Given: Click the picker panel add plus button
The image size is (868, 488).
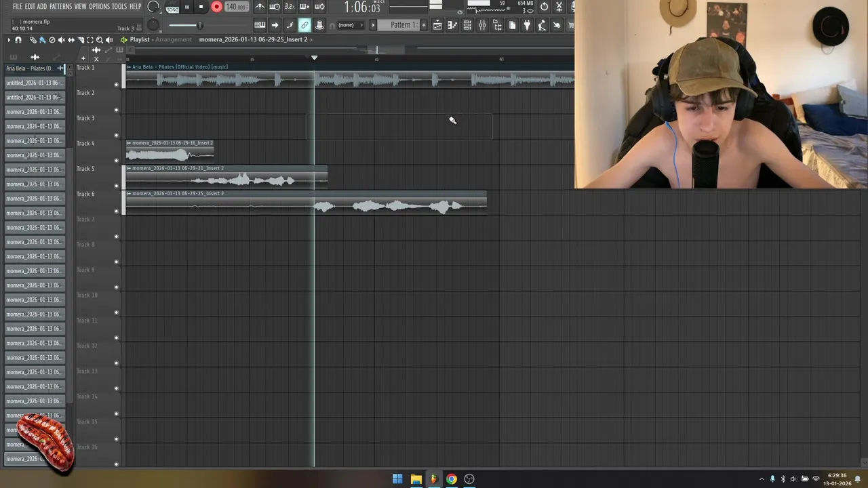Looking at the screenshot, I should point(83,58).
